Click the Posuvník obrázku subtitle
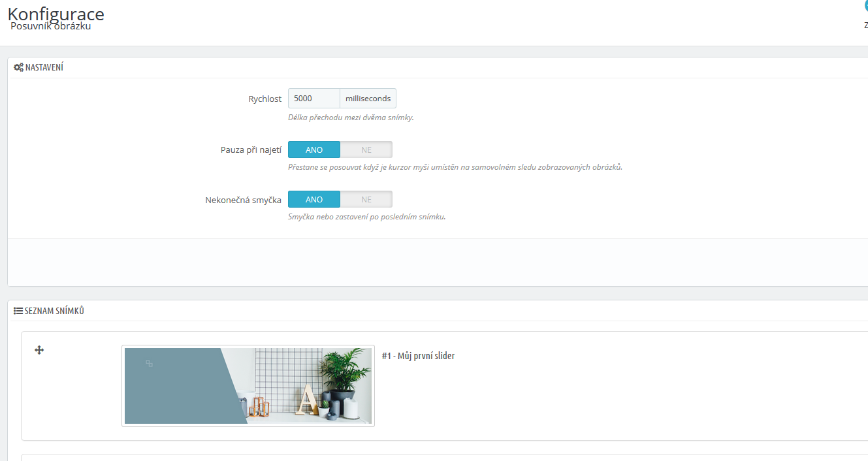868x461 pixels. click(51, 27)
